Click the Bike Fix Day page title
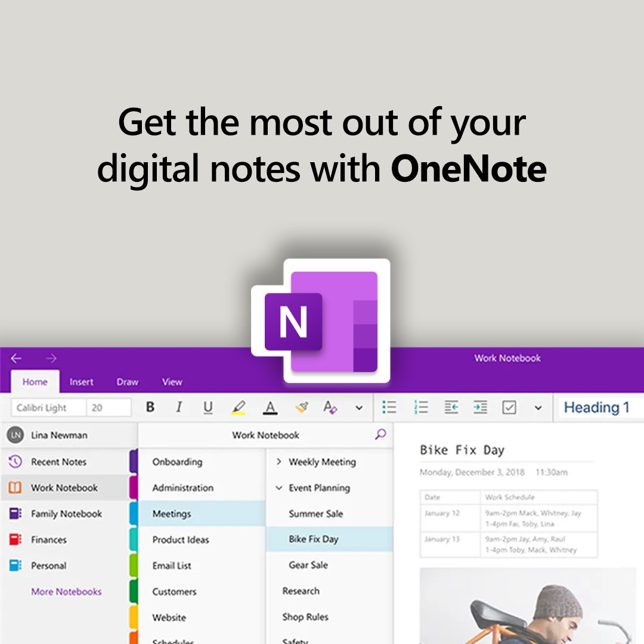644x644 pixels. (462, 450)
